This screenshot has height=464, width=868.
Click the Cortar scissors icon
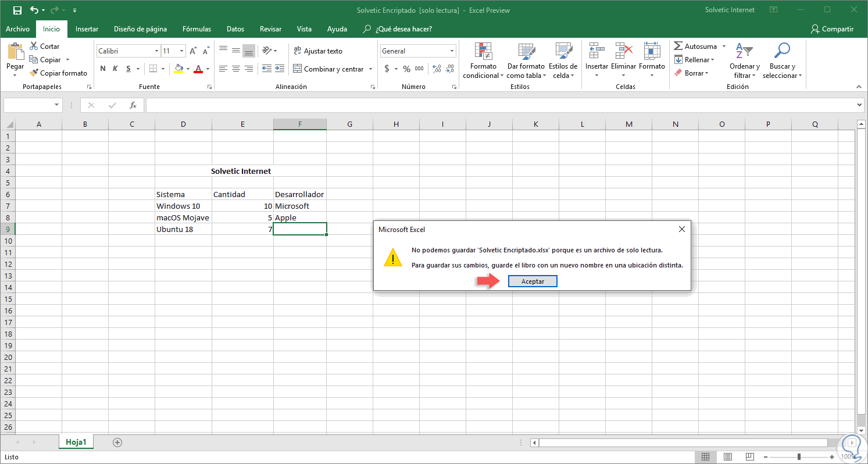pyautogui.click(x=33, y=47)
